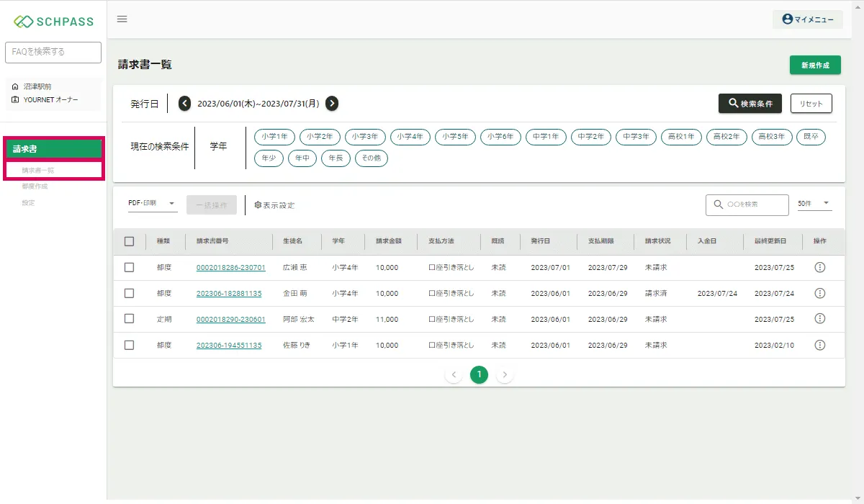The height and width of the screenshot is (504, 864).
Task: Open actions menu for 金田 萌 row
Action: click(819, 293)
